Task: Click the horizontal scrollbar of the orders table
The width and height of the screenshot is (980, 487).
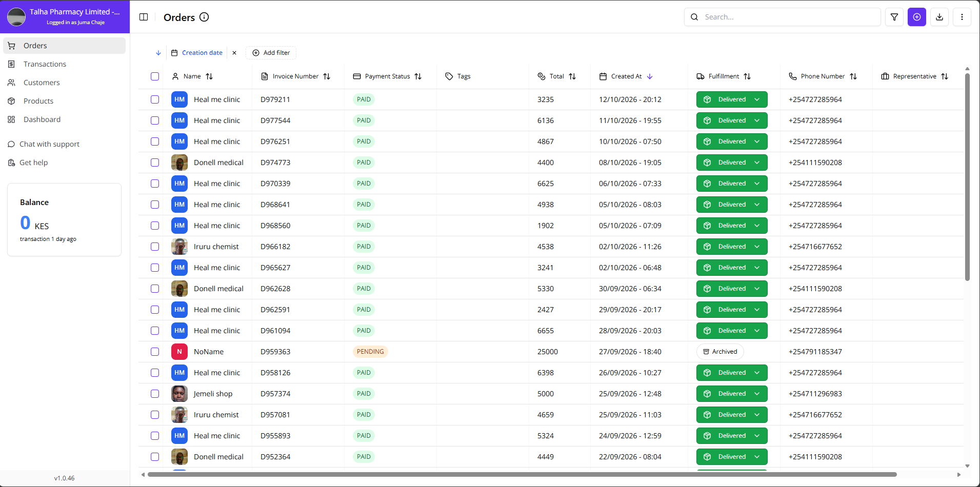Action: (522, 475)
